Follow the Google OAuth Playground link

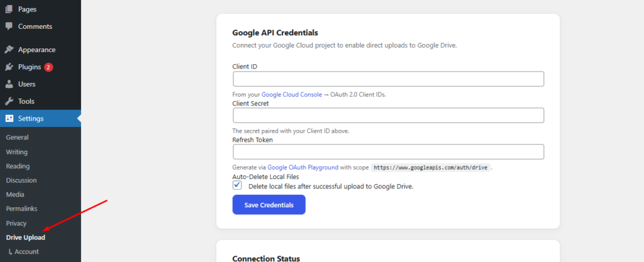303,168
